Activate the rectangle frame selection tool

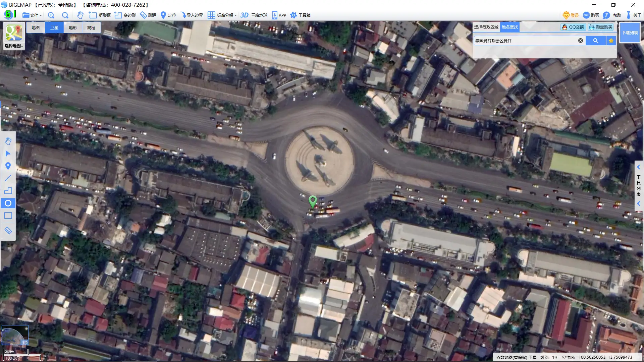[x=100, y=15]
